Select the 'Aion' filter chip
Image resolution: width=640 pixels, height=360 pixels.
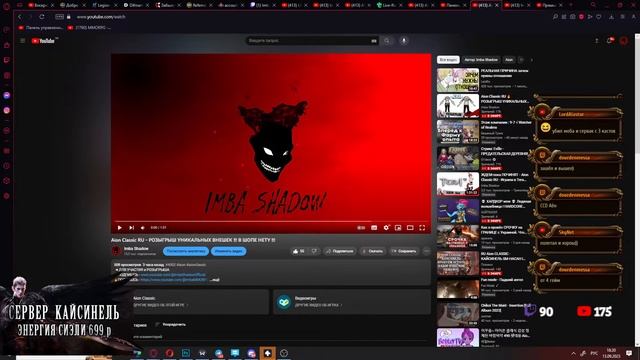[509, 60]
